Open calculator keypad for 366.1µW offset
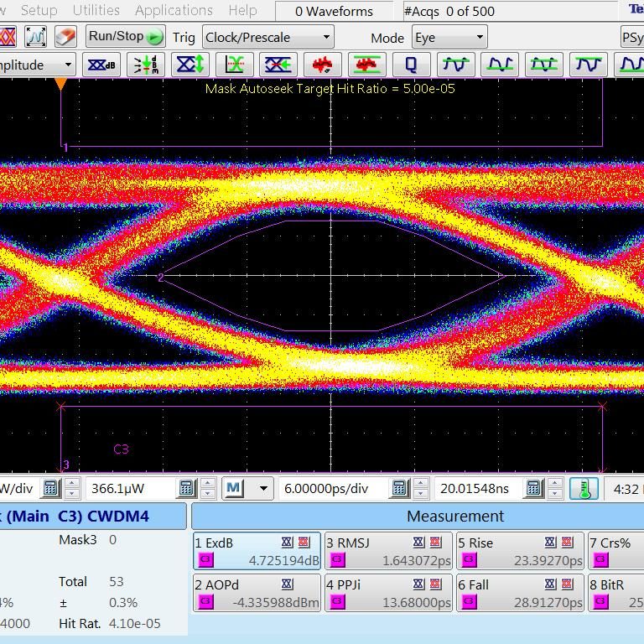This screenshot has width=644, height=644. tap(186, 488)
